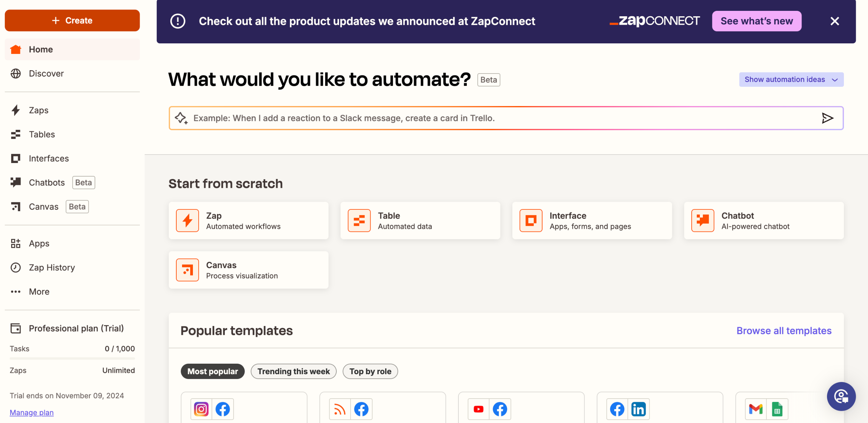Screen dimensions: 868x423
Task: Open Zap History from the sidebar
Action: [52, 267]
